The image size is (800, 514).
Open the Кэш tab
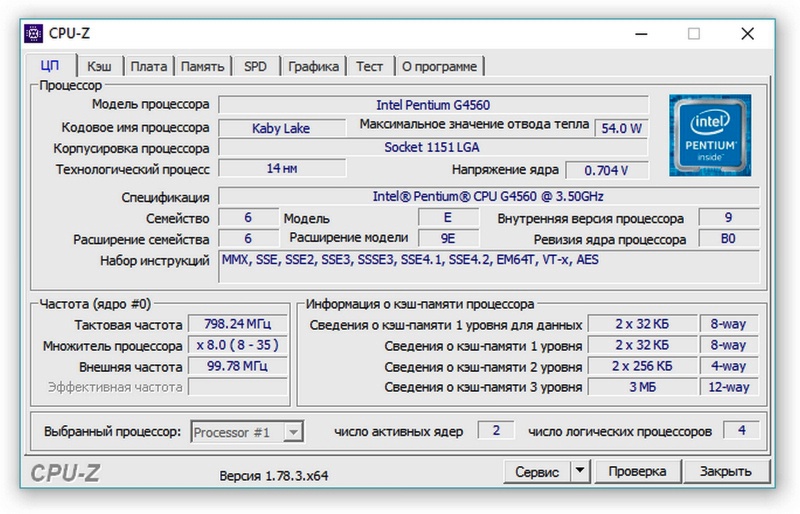99,66
